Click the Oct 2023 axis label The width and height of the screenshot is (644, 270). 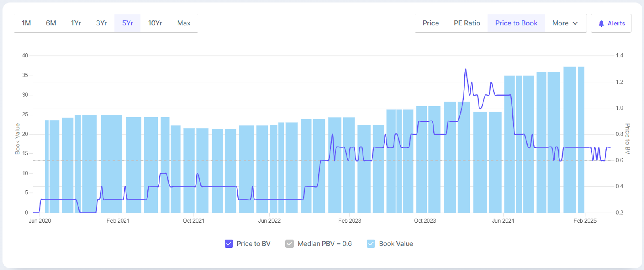click(x=425, y=221)
